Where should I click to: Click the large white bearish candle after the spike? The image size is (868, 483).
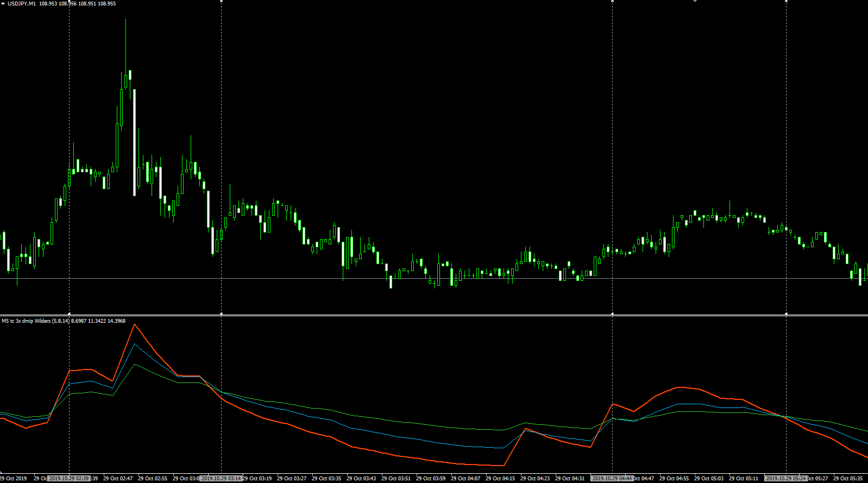coord(135,142)
